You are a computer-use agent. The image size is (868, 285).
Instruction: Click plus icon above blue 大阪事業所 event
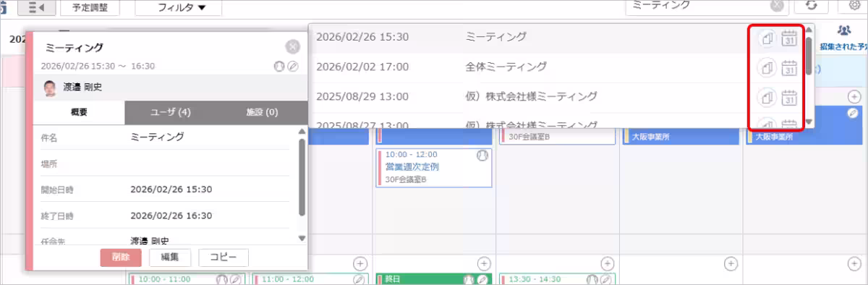(x=854, y=96)
